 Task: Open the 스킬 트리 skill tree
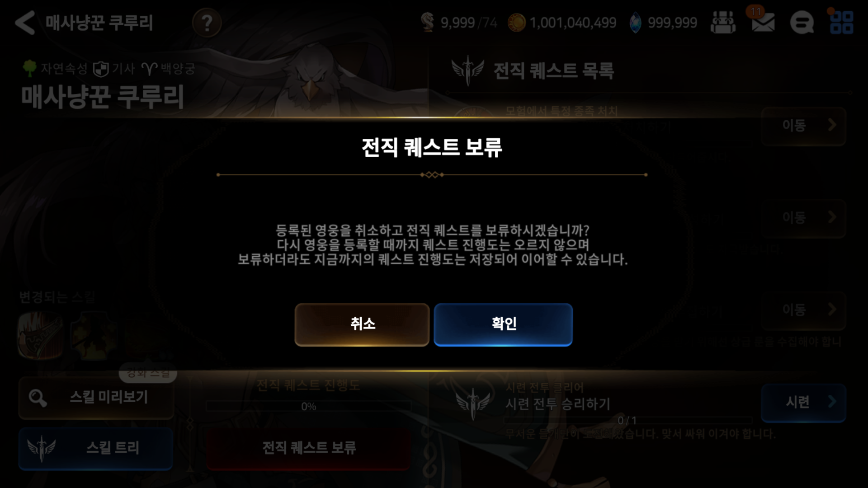(96, 448)
